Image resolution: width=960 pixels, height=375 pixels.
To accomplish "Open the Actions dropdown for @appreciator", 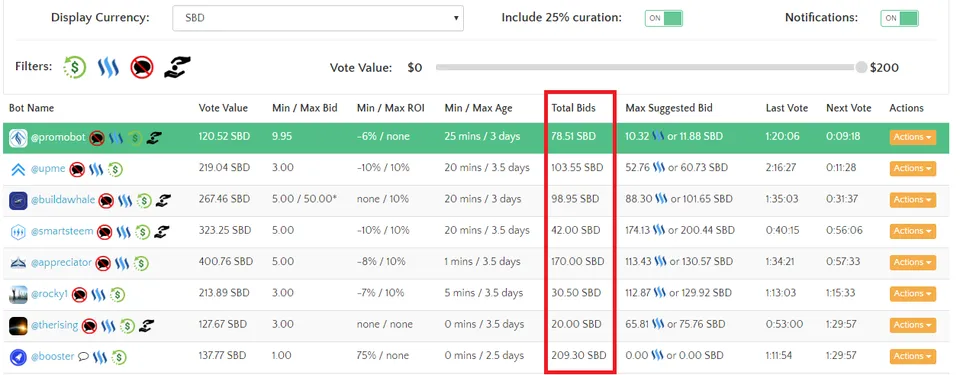I will pos(912,262).
